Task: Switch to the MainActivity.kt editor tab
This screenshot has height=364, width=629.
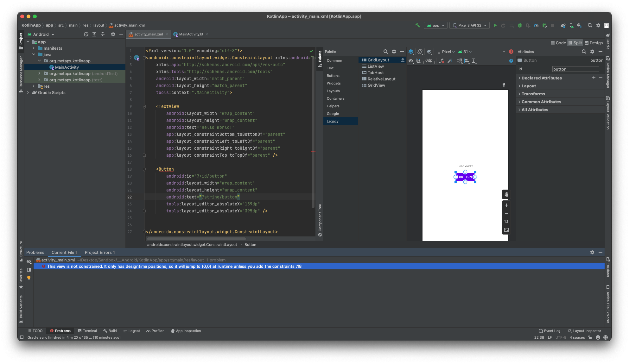Action: click(191, 34)
